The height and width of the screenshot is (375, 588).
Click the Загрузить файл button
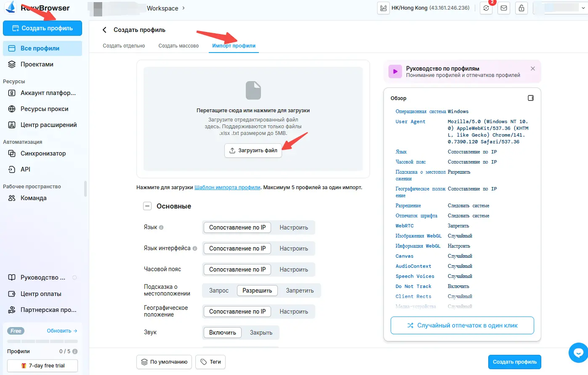pyautogui.click(x=253, y=151)
